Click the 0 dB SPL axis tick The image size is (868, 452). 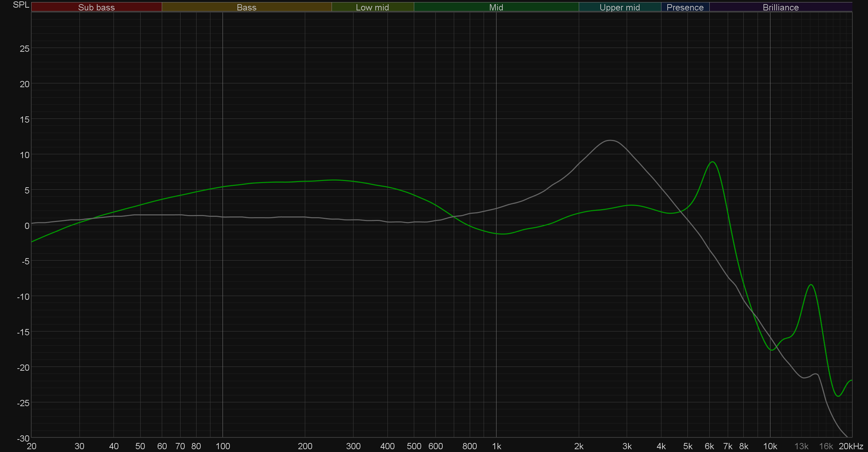click(27, 226)
